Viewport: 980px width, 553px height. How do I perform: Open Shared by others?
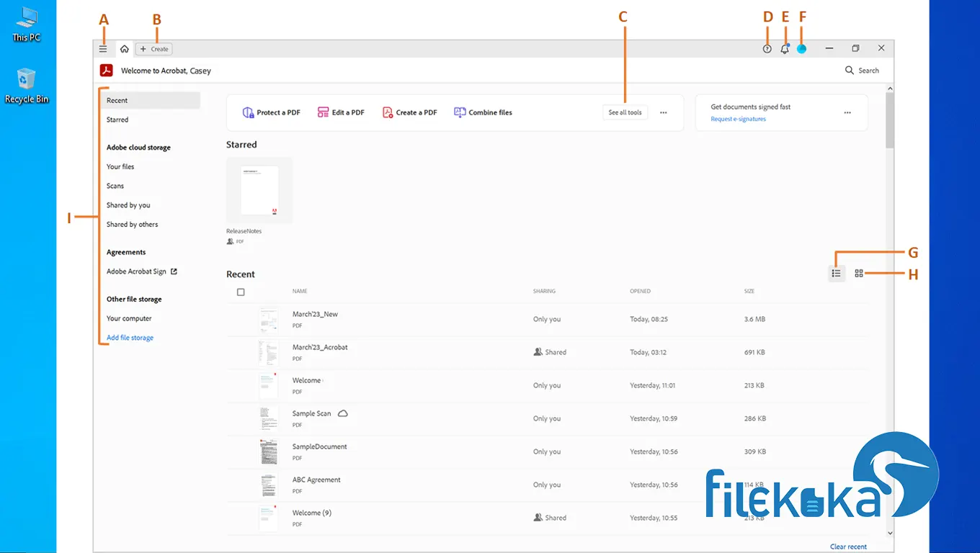coord(133,225)
